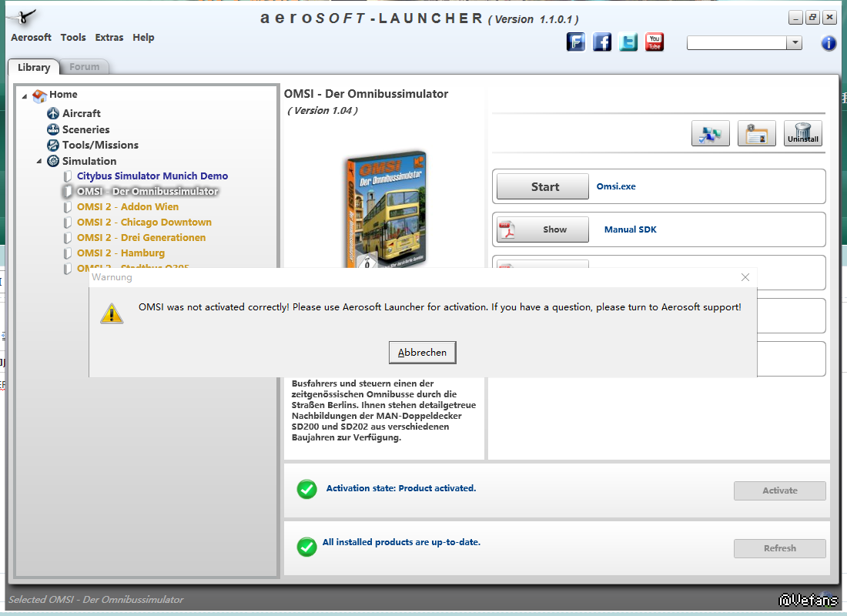Select Aircraft in the library tree

(81, 113)
